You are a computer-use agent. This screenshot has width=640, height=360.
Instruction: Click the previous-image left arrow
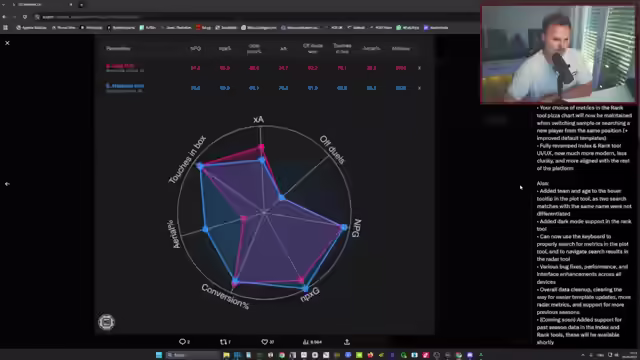pyautogui.click(x=7, y=184)
